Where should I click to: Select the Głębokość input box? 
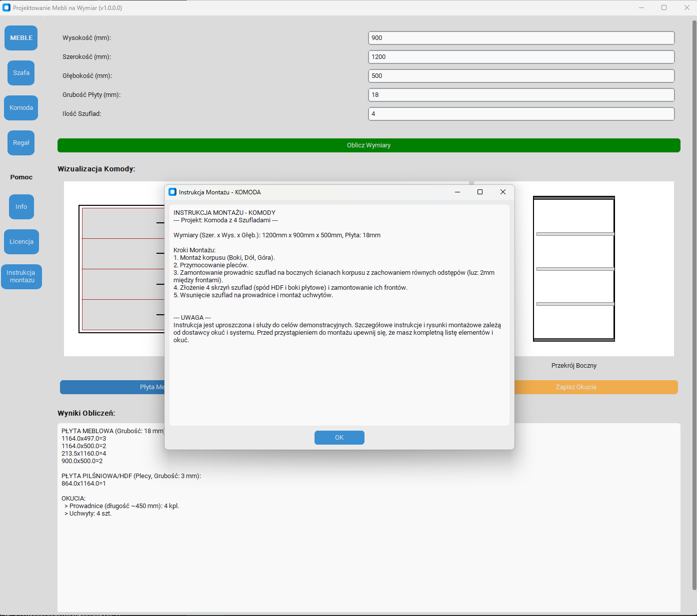(x=521, y=76)
